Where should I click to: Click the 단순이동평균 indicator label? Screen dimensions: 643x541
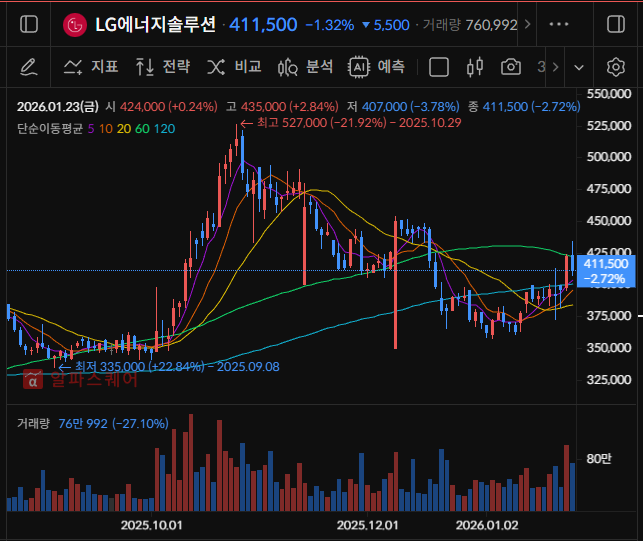click(50, 129)
